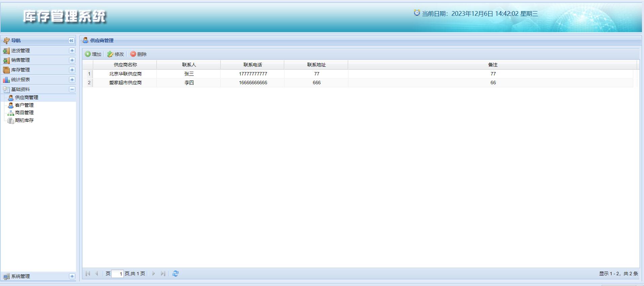Go to the last page of results
The image size is (644, 286).
pyautogui.click(x=163, y=274)
